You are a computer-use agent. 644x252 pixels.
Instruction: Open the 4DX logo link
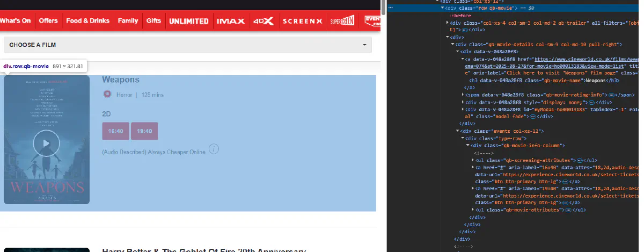[x=264, y=21]
